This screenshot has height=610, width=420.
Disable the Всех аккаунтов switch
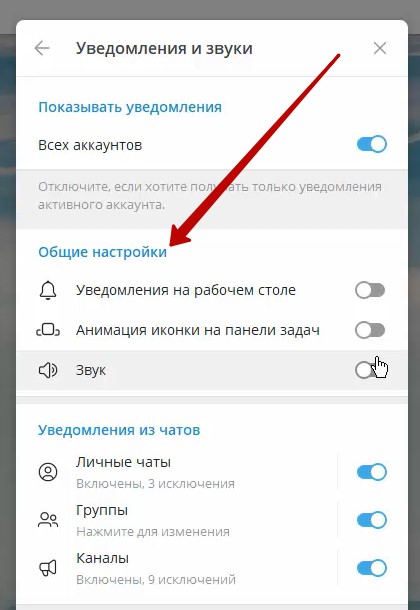pos(371,144)
